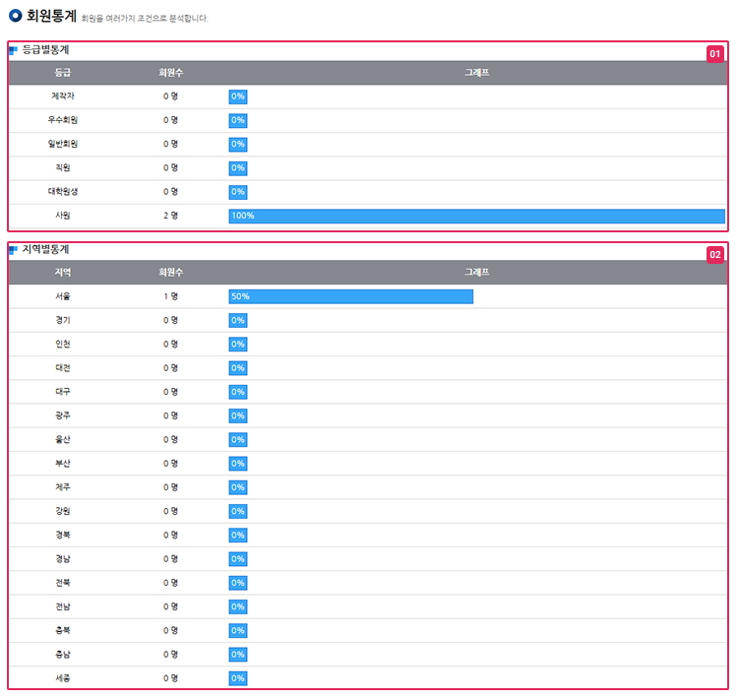Image resolution: width=738 pixels, height=700 pixels.
Task: Select the 제주 region label
Action: [x=63, y=487]
